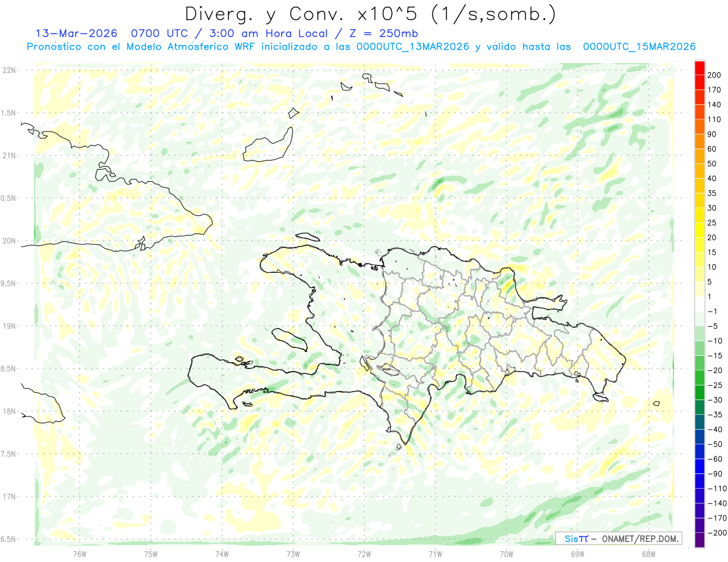This screenshot has width=728, height=562.
Task: Click the "0000UTC_15MAR2026" valid-until time
Action: [x=639, y=46]
